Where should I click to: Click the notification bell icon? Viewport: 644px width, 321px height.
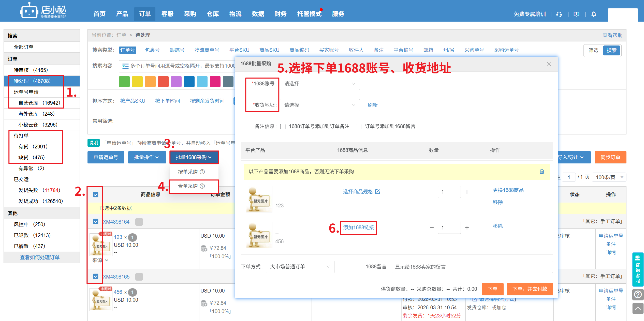tap(594, 14)
